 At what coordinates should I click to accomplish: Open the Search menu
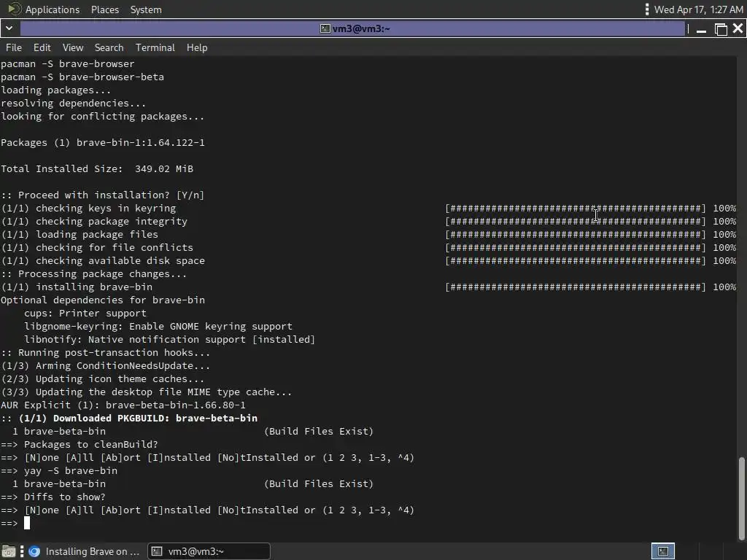coord(109,47)
